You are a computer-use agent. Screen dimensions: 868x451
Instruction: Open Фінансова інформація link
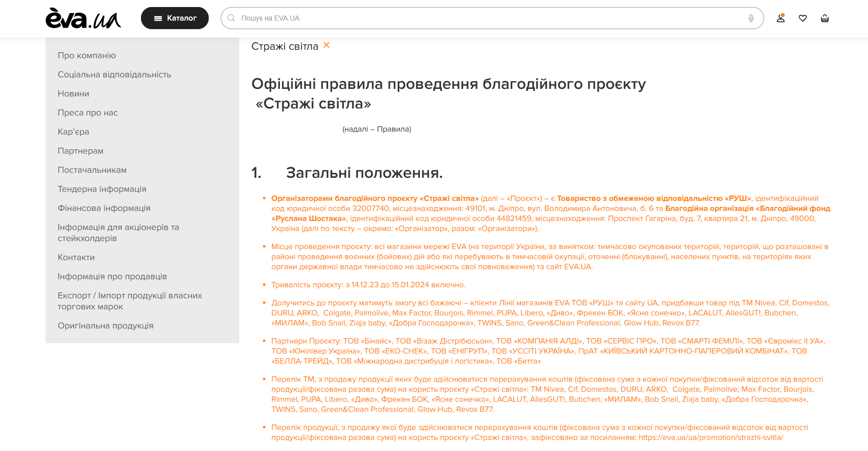click(104, 208)
